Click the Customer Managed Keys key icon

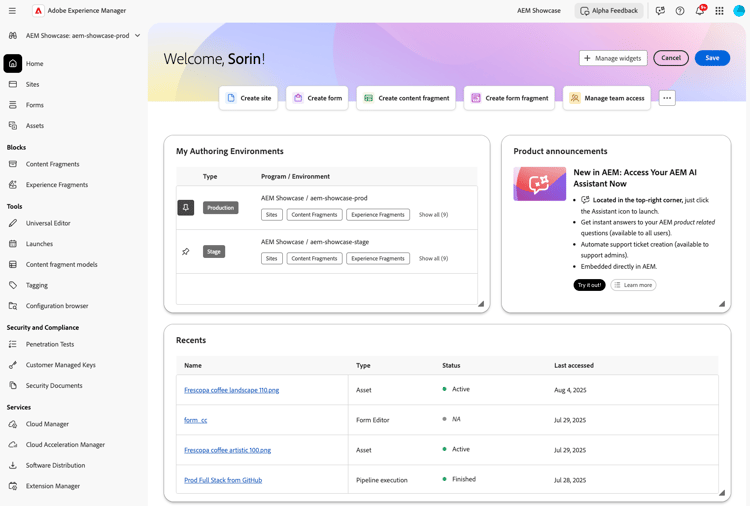(13, 365)
